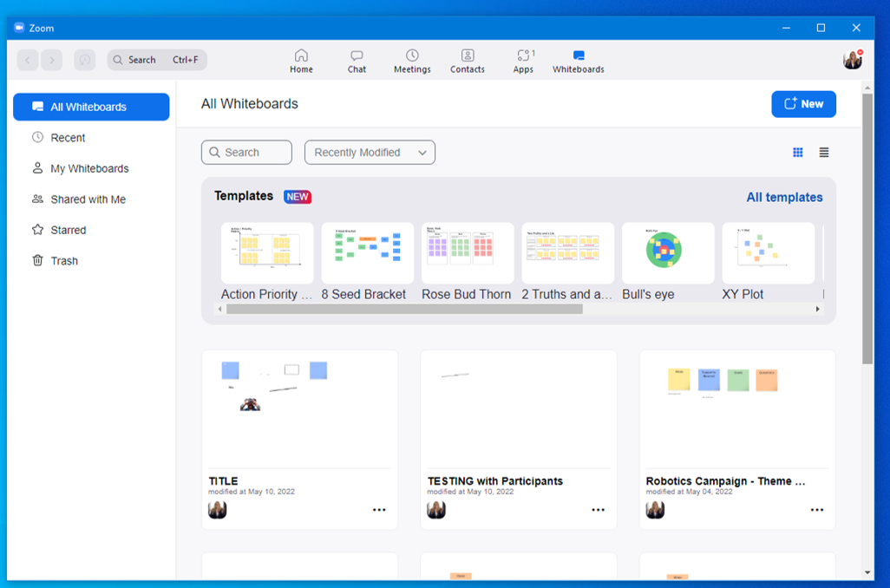Click the page scrollbar down arrow
Image resolution: width=890 pixels, height=588 pixels.
tap(867, 572)
